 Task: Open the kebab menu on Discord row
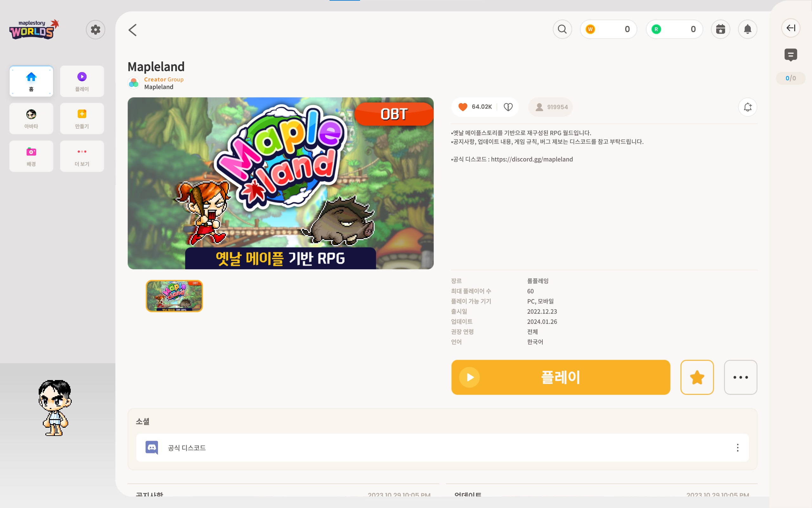tap(737, 448)
